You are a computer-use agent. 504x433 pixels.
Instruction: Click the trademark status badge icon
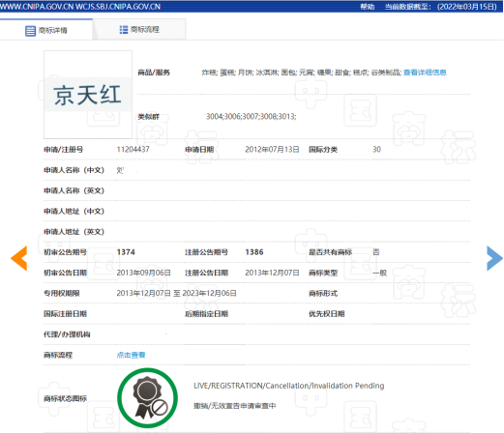tap(147, 398)
